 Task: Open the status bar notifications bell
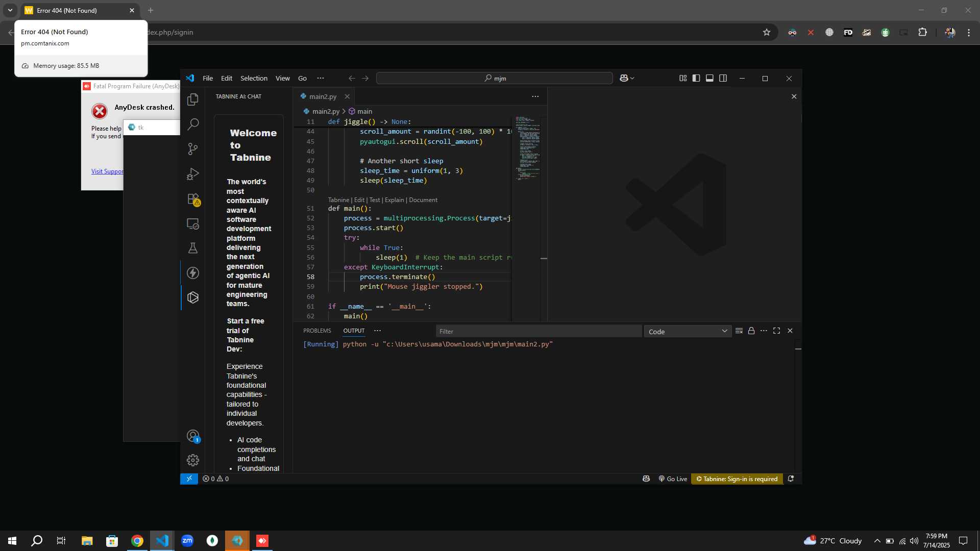coord(791,479)
